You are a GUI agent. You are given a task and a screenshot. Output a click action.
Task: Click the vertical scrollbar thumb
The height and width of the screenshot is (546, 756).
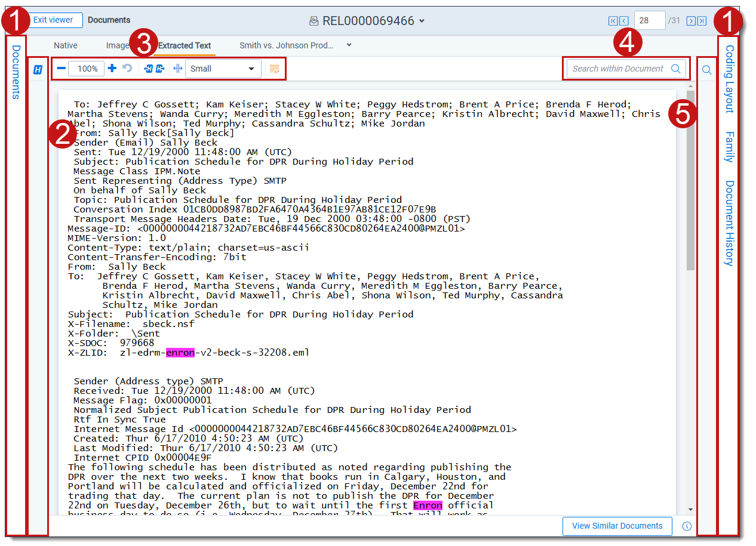coord(691,180)
